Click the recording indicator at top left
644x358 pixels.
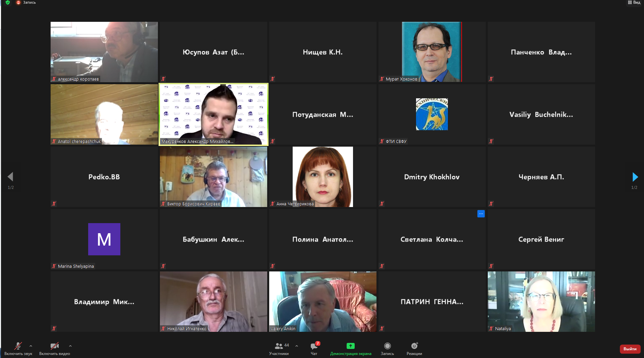tap(26, 2)
